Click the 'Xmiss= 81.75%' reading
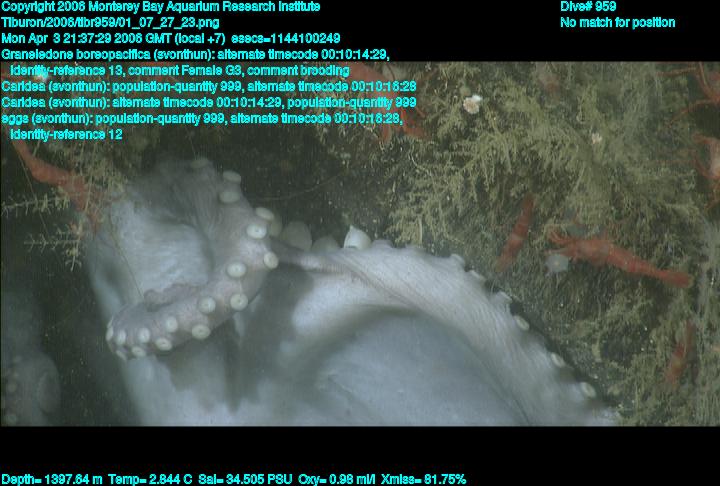Image resolution: width=720 pixels, height=486 pixels. pyautogui.click(x=423, y=480)
